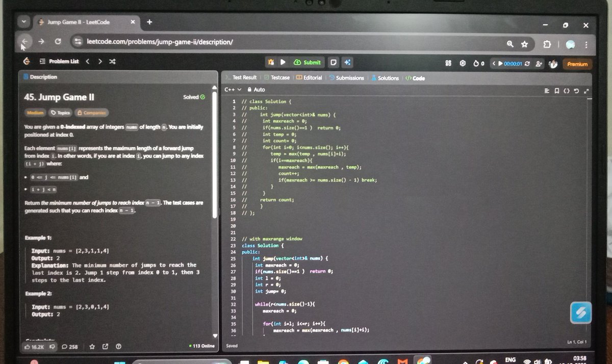Image resolution: width=612 pixels, height=364 pixels.
Task: Reload the page in Chrome
Action: pos(59,41)
